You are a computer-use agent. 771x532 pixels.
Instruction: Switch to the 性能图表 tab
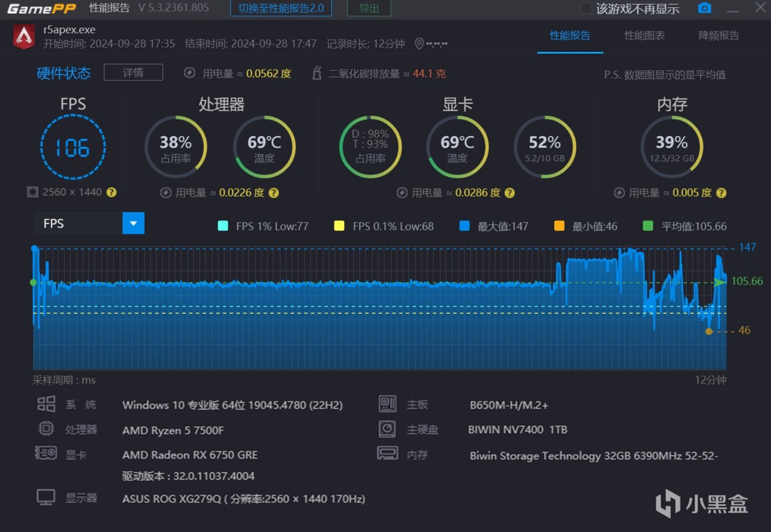645,36
